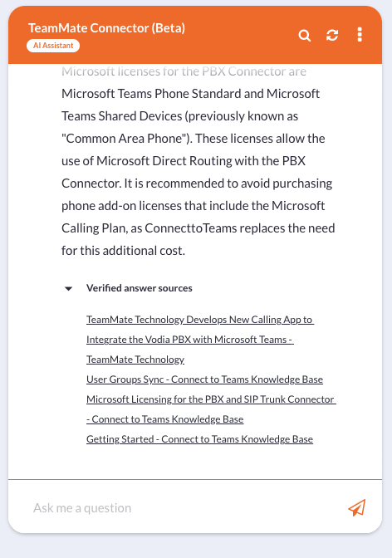Click the "Verified answer sources" label
Image resolution: width=392 pixels, height=558 pixels.
click(140, 288)
